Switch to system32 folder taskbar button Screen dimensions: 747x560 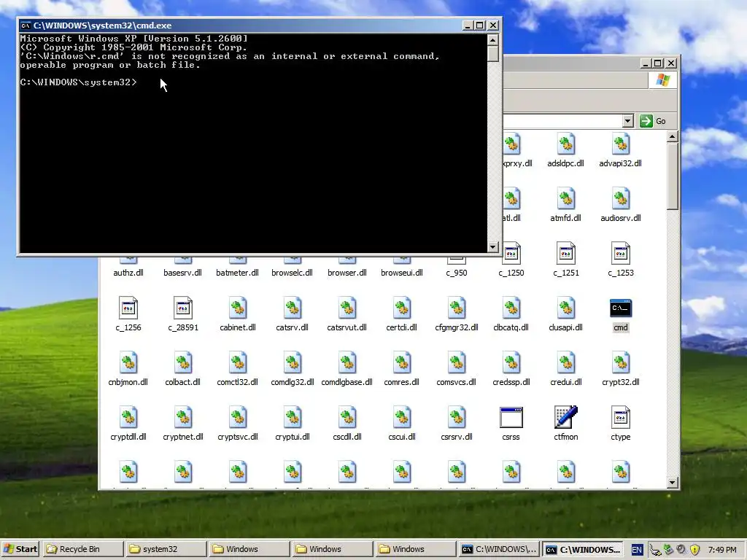[166, 549]
